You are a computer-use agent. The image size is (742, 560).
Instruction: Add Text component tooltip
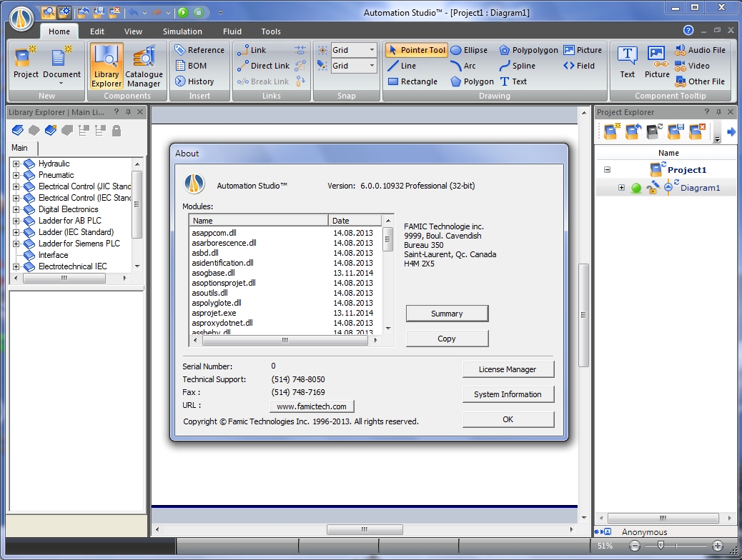pos(628,62)
